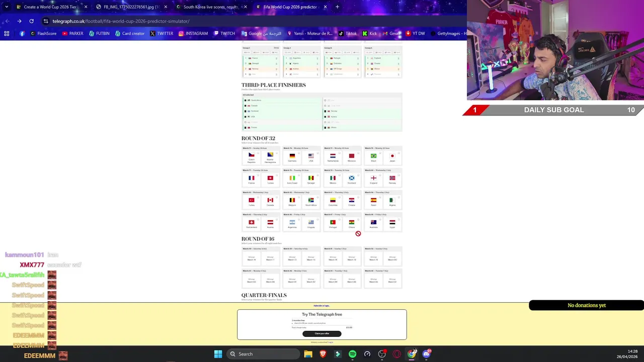Pick France over Tunisia
644x362 pixels.
(251, 180)
